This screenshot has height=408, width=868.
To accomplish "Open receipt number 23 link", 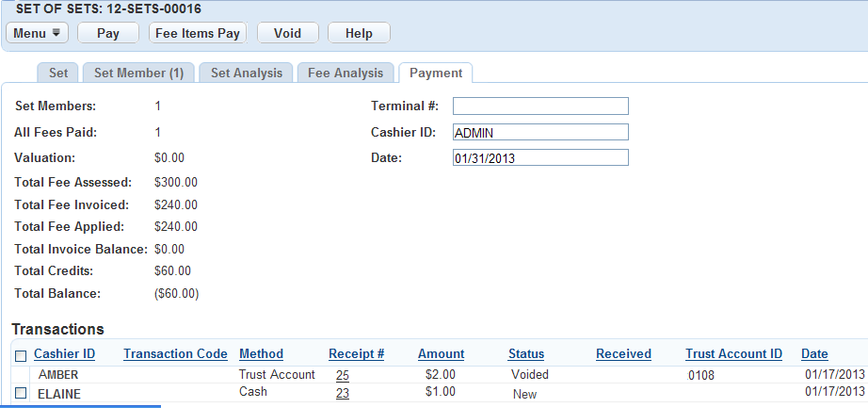I will (x=342, y=394).
